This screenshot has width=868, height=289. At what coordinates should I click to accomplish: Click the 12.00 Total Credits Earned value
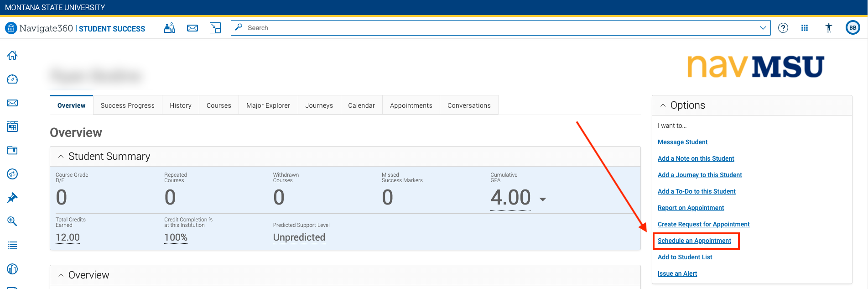[x=68, y=237]
